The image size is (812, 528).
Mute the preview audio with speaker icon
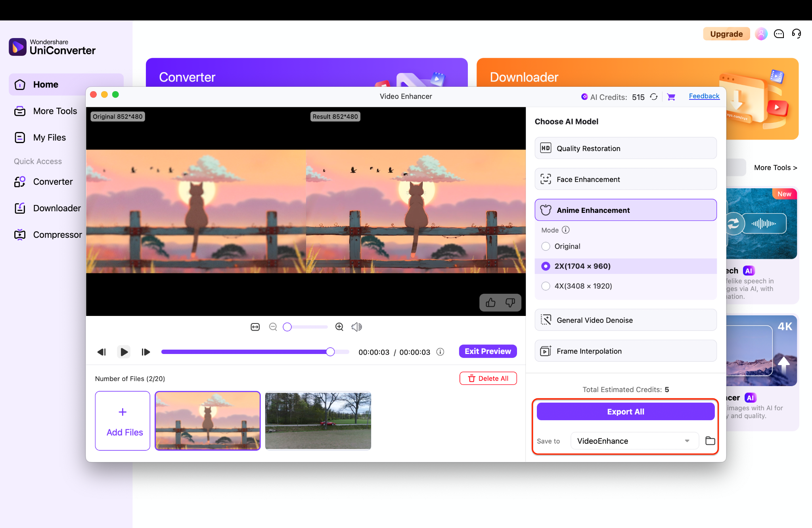click(356, 327)
